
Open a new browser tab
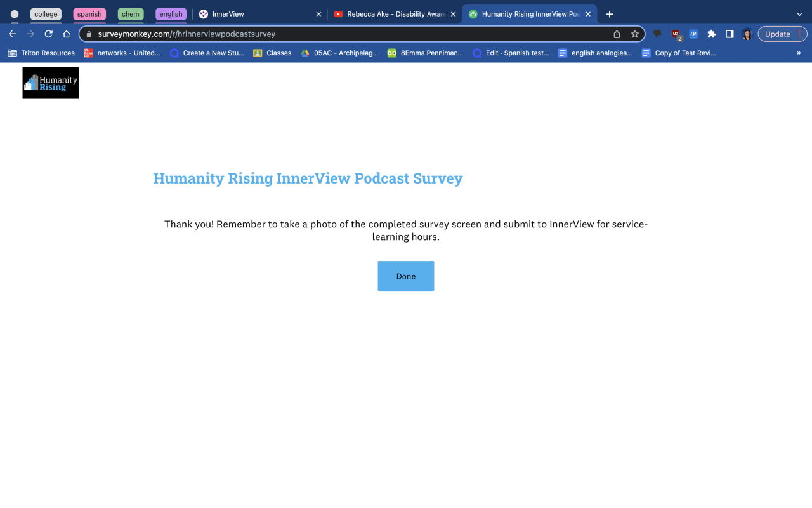pyautogui.click(x=610, y=14)
